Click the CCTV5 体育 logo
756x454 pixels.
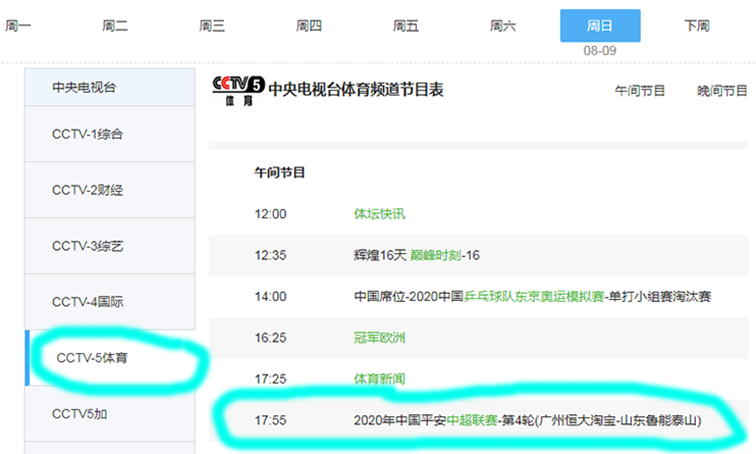(x=239, y=91)
